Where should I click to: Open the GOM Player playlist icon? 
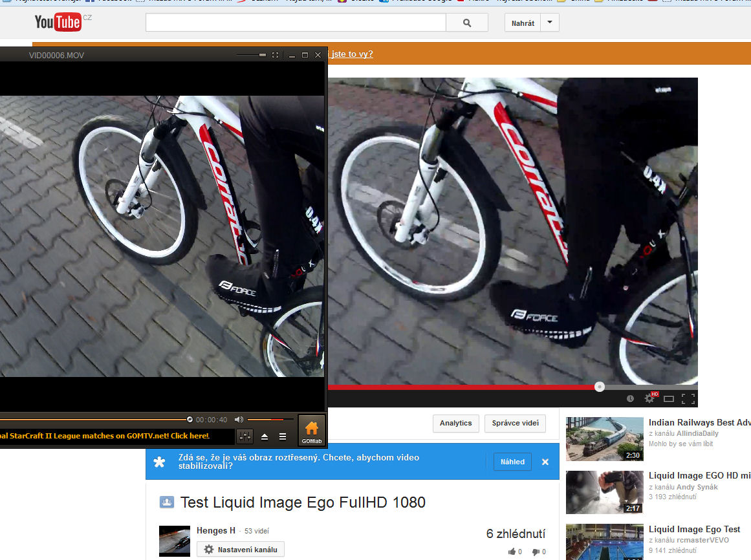tap(283, 436)
